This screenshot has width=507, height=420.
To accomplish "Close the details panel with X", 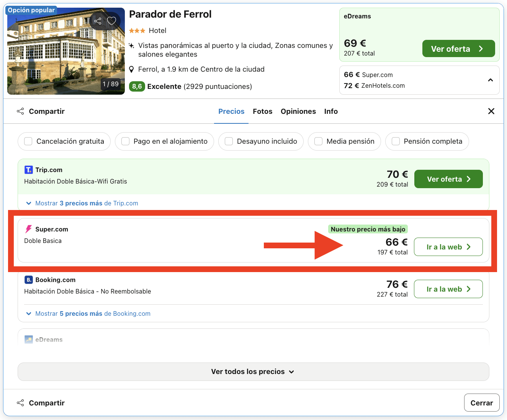I will (x=491, y=111).
